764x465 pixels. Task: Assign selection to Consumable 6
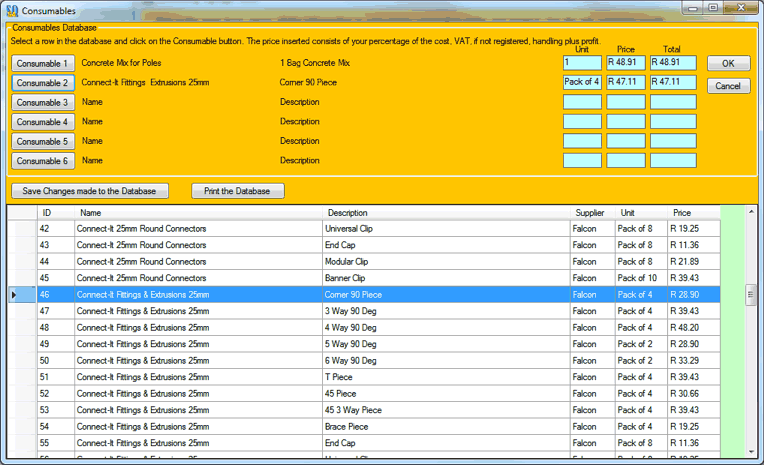43,160
